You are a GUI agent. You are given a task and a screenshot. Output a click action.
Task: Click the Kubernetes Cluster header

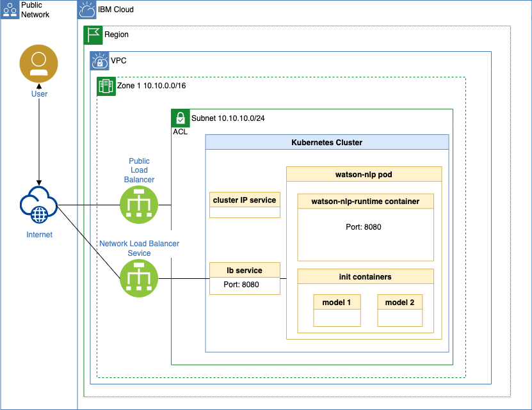pyautogui.click(x=326, y=143)
